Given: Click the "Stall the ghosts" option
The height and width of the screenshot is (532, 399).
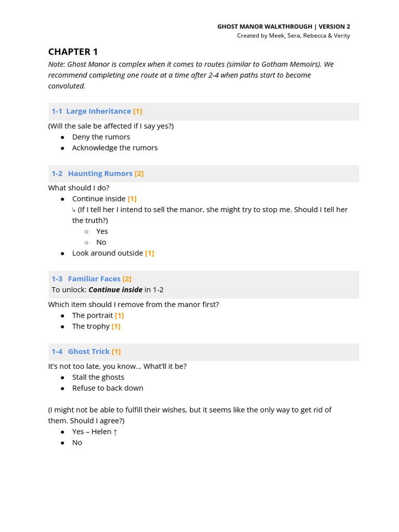Looking at the screenshot, I should (x=98, y=378).
